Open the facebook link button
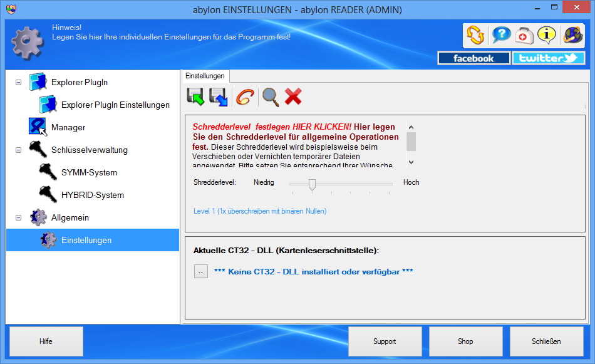The width and height of the screenshot is (595, 364). point(473,58)
